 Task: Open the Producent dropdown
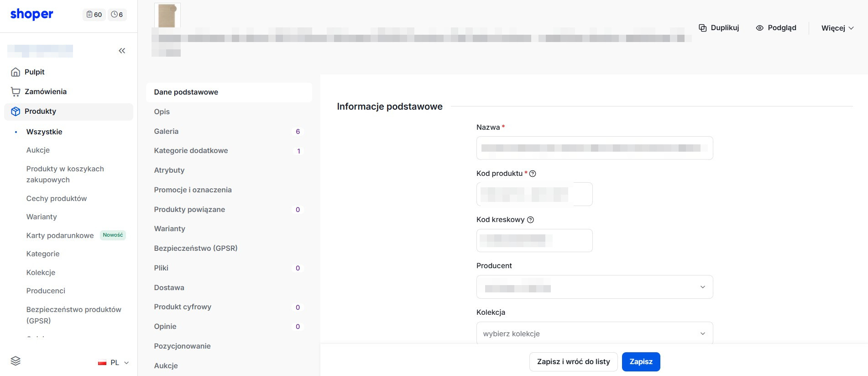(x=595, y=287)
